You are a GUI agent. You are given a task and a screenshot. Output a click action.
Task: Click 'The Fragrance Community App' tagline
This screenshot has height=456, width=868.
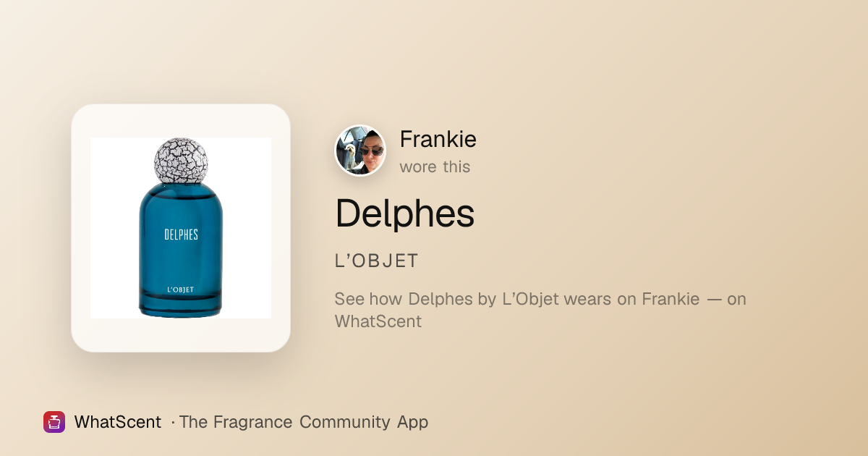tap(304, 422)
